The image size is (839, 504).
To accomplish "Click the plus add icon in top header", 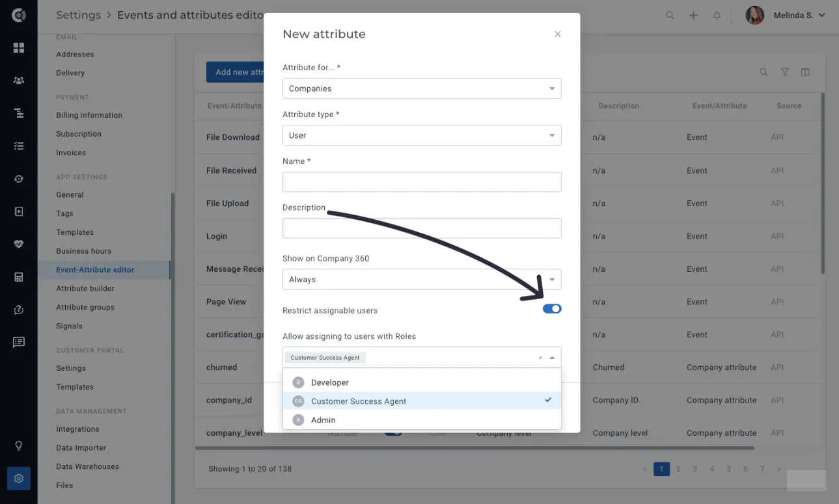I will point(693,15).
